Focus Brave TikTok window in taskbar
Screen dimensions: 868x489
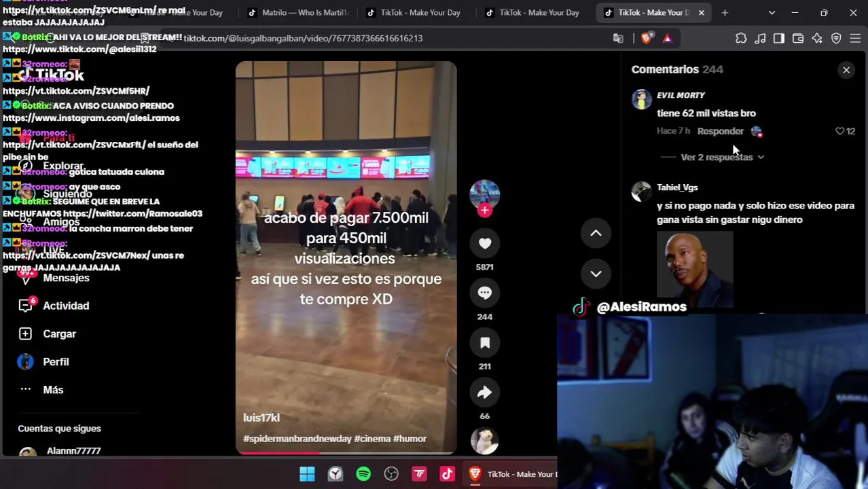click(511, 474)
